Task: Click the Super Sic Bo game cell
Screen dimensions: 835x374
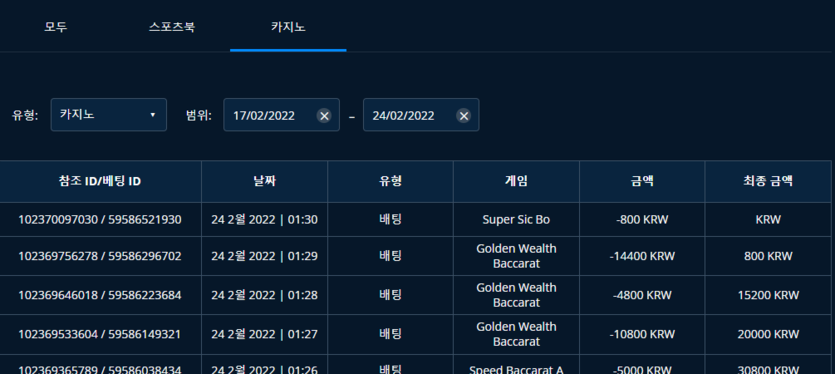Action: [x=516, y=219]
